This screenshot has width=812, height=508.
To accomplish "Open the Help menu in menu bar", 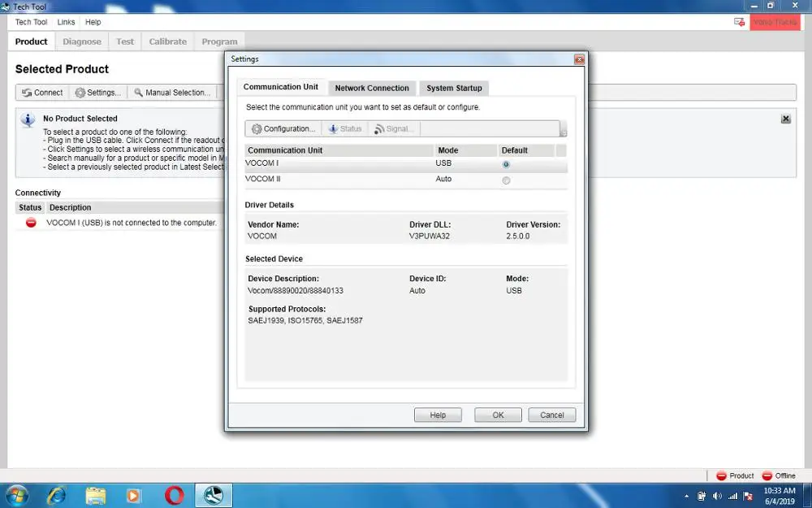I will tap(93, 22).
